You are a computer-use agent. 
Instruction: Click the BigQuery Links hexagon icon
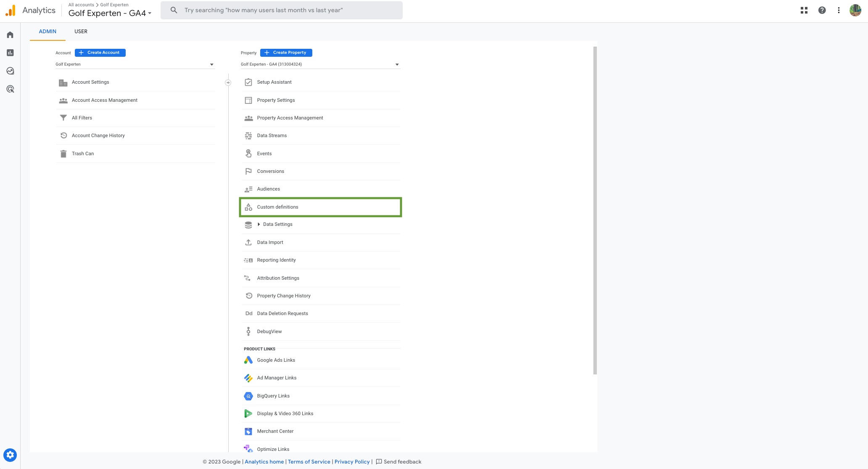click(248, 396)
